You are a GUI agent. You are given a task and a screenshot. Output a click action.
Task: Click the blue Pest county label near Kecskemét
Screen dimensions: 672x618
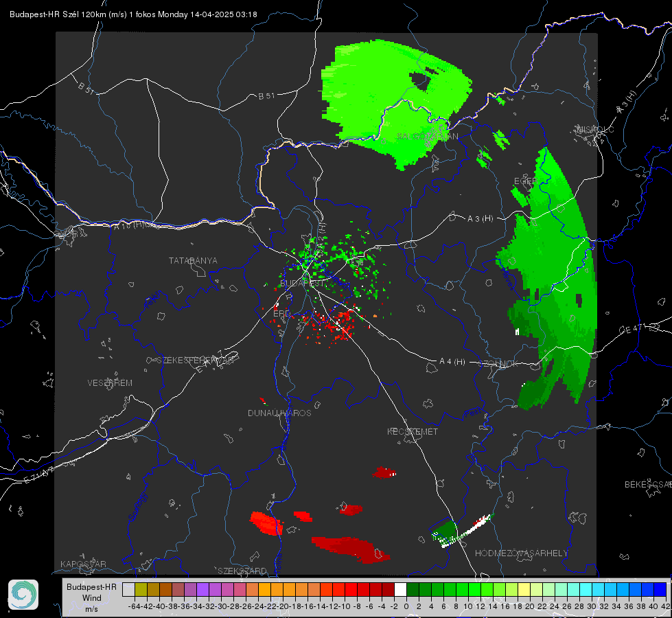pyautogui.click(x=473, y=413)
